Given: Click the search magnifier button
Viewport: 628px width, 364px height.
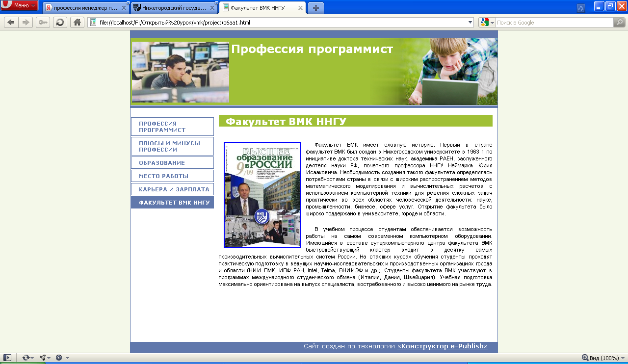Looking at the screenshot, I should pyautogui.click(x=619, y=23).
